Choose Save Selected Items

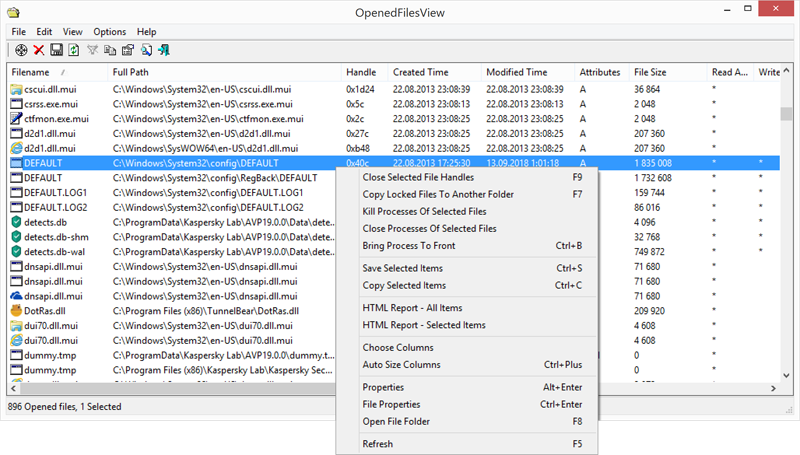pyautogui.click(x=466, y=268)
